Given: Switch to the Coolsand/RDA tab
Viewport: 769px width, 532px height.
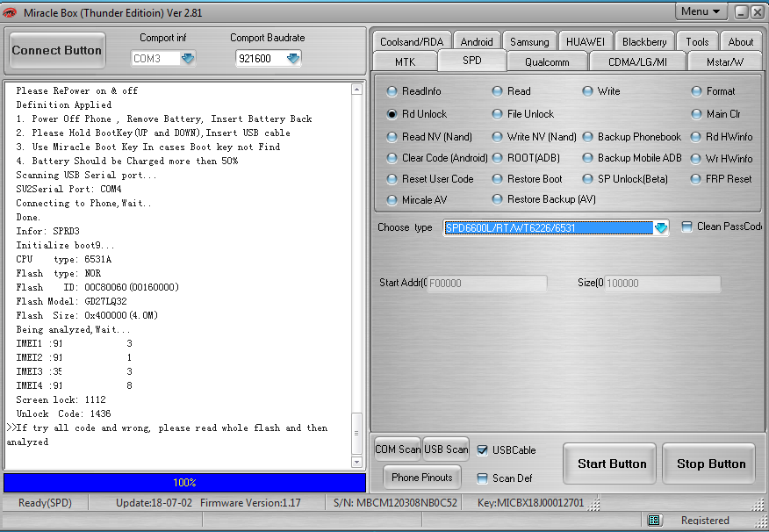Looking at the screenshot, I should click(412, 41).
